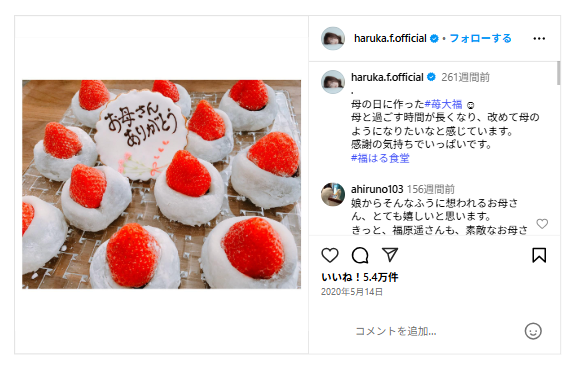Open ahiruno103 profile picture
The image size is (575, 365).
coord(333,194)
